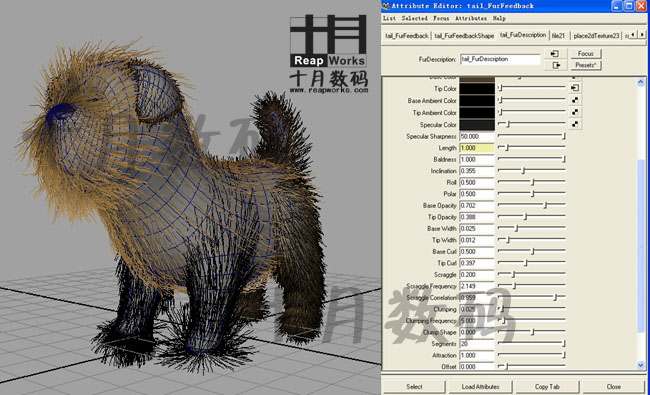
Task: Click the input connection icon next to FurDescription
Action: point(555,53)
